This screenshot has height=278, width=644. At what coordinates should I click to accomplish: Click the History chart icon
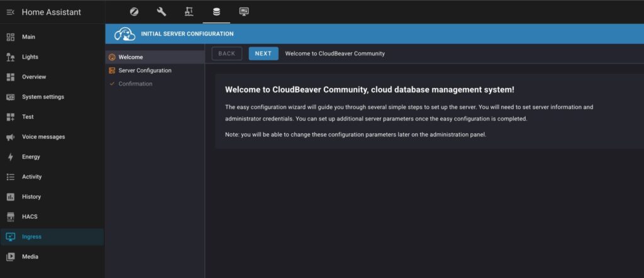10,197
